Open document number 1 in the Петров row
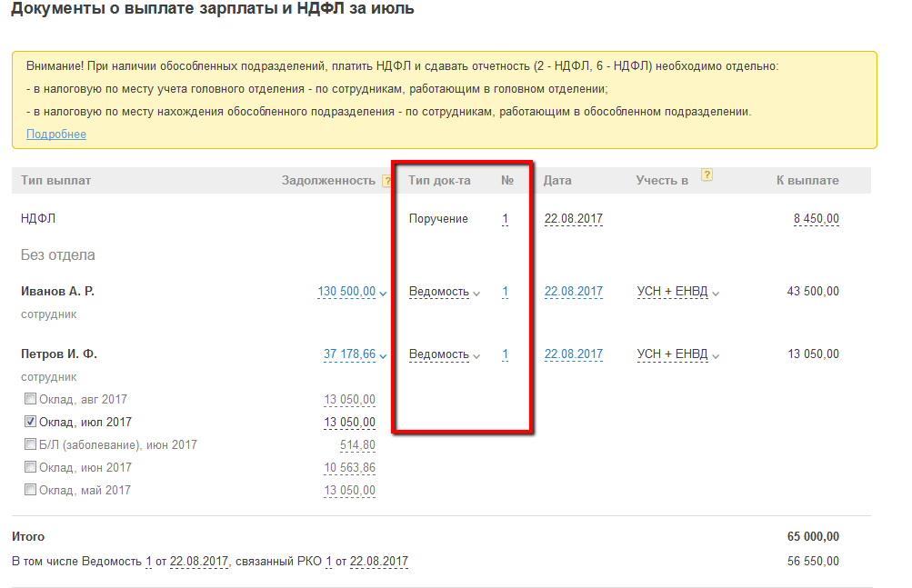This screenshot has width=912, height=588. 506,354
